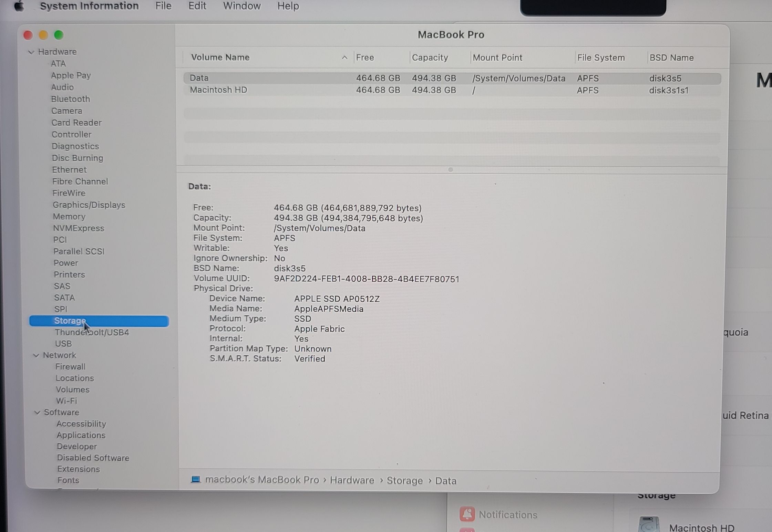Collapse the Hardware section chevron
772x532 pixels.
tap(31, 52)
